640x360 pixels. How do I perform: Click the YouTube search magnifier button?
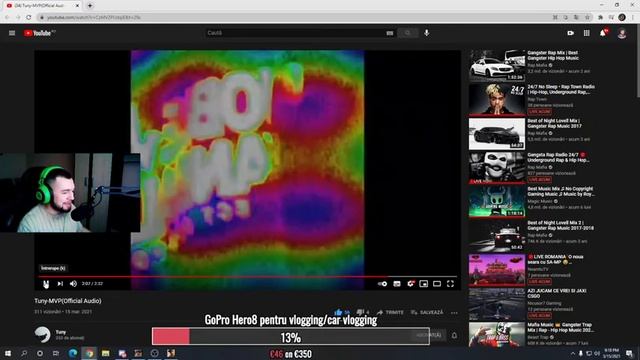[x=407, y=33]
